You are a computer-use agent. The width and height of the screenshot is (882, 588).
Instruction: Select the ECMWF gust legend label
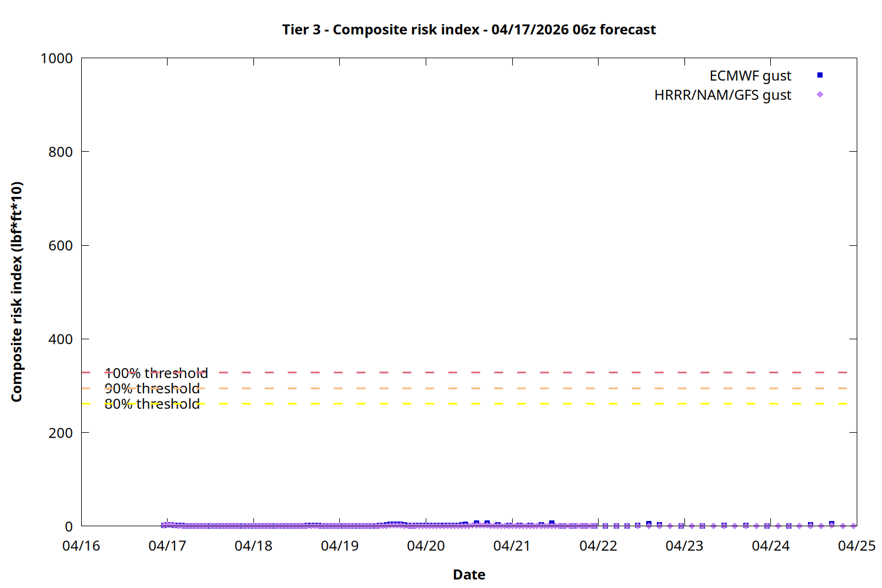(x=750, y=76)
